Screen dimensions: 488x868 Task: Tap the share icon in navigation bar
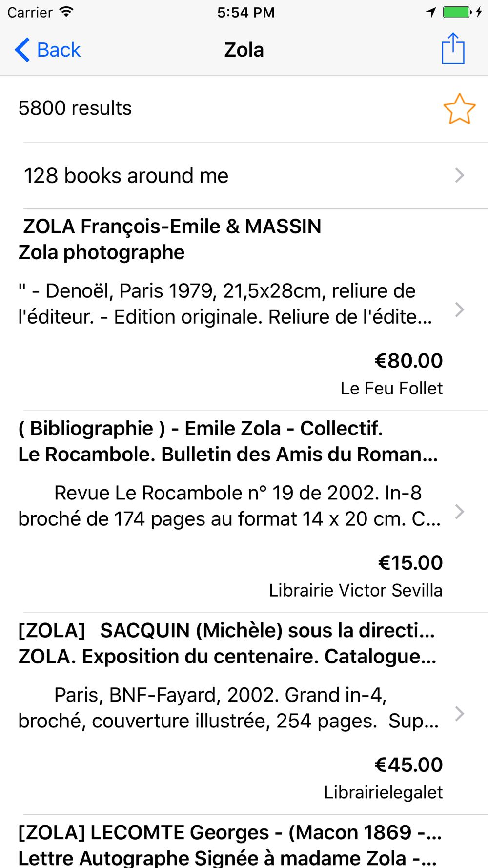tap(453, 48)
